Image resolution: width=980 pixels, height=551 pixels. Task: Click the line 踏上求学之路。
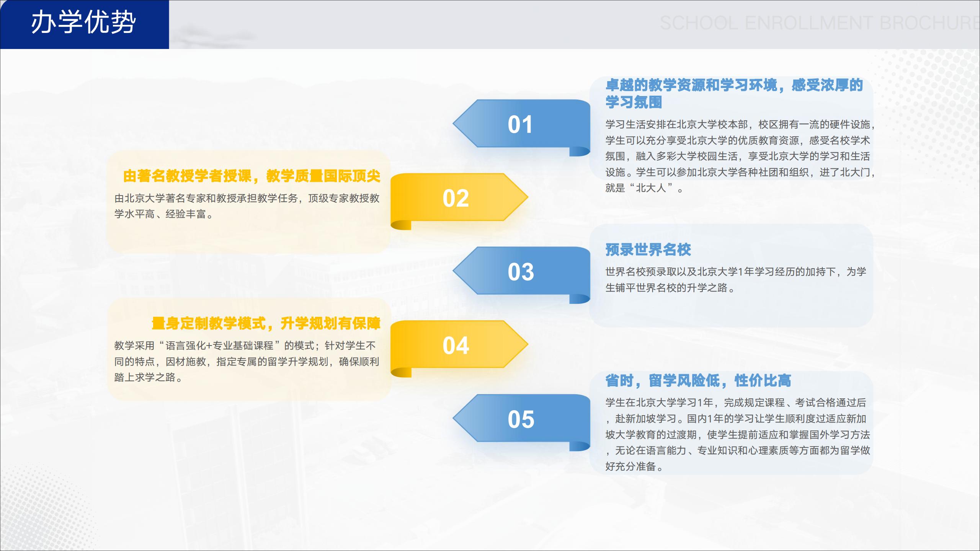(x=149, y=377)
